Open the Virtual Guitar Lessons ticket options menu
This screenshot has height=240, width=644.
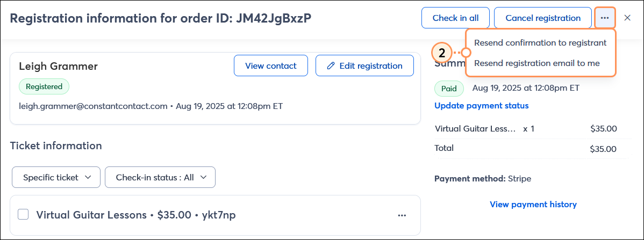click(402, 215)
